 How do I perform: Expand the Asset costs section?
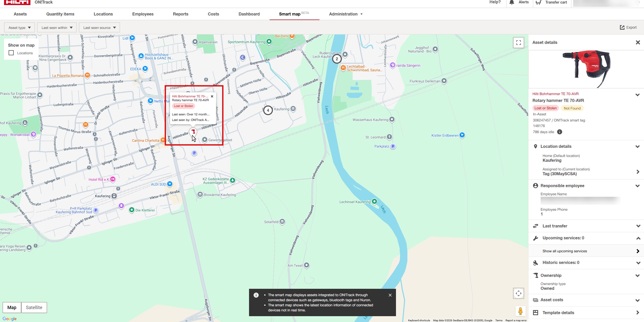click(x=637, y=300)
